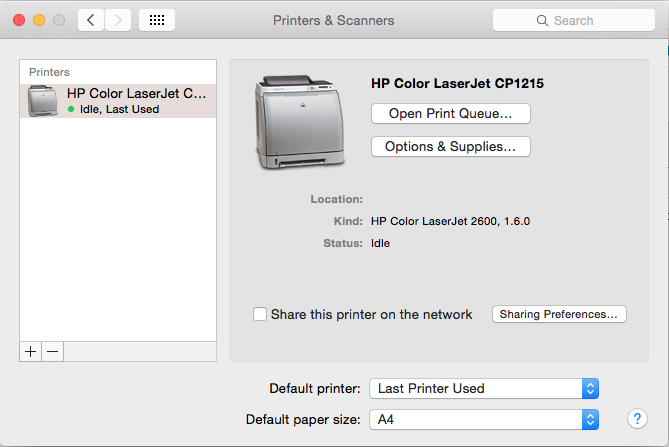Open the Default printer dropdown

[x=484, y=388]
